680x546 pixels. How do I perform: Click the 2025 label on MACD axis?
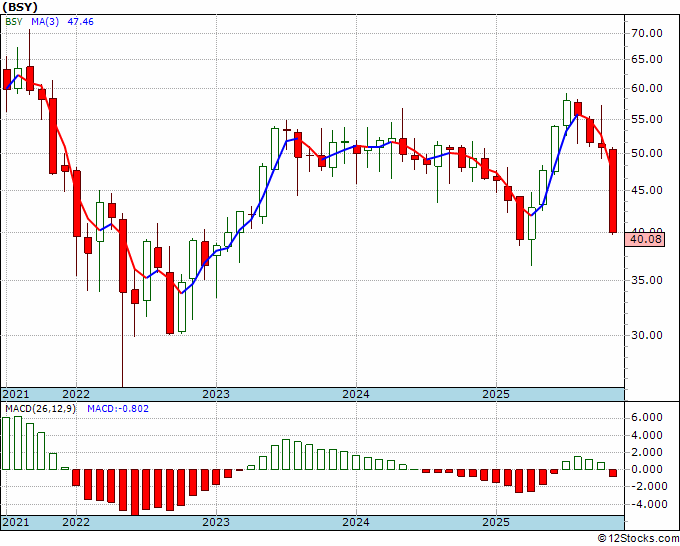496,522
